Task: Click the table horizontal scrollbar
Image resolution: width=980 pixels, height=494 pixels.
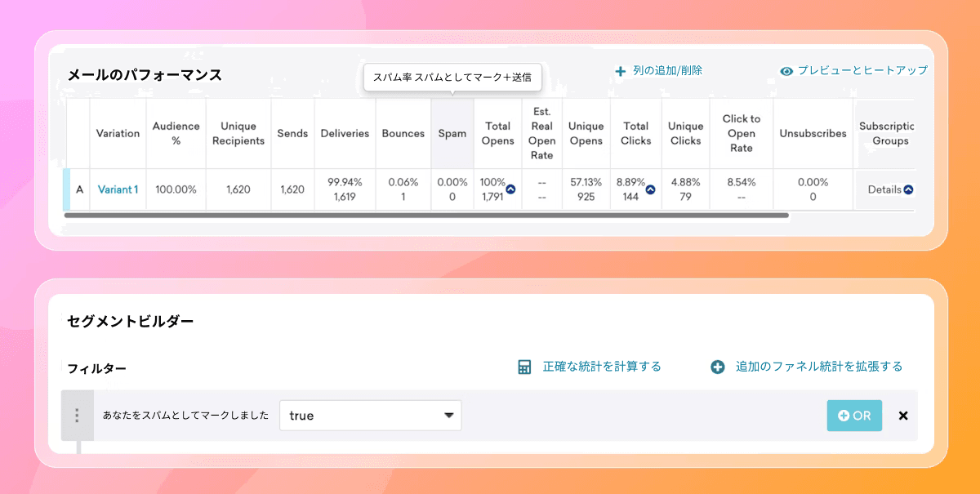Action: point(426,216)
